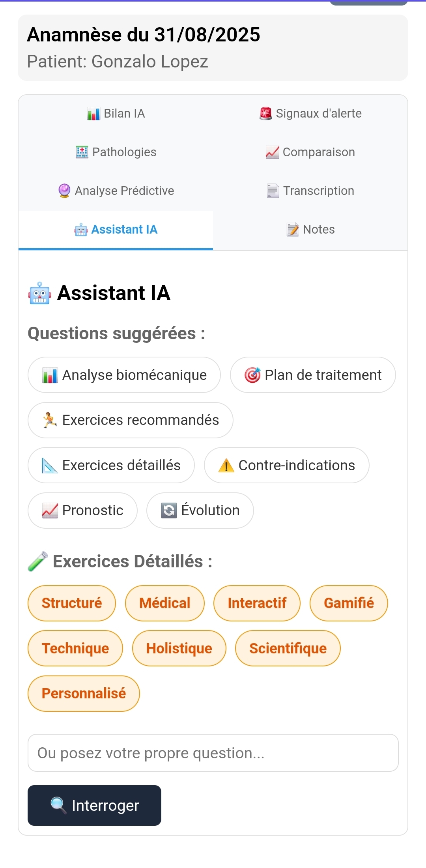Click the Signaux d'alerte siren icon

pyautogui.click(x=266, y=113)
